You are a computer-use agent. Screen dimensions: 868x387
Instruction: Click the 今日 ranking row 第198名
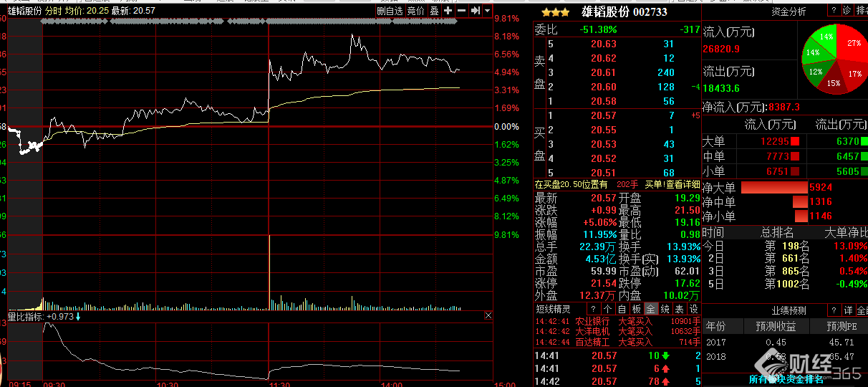785,246
